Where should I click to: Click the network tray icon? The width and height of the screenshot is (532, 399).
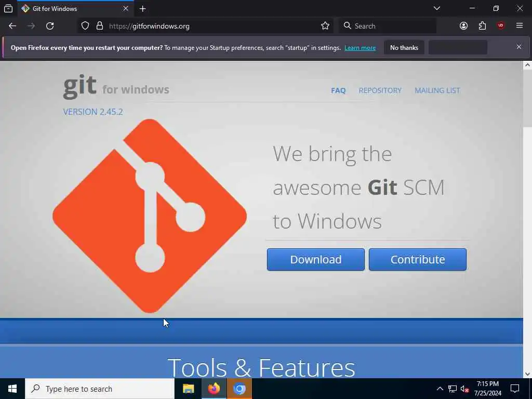pyautogui.click(x=453, y=389)
